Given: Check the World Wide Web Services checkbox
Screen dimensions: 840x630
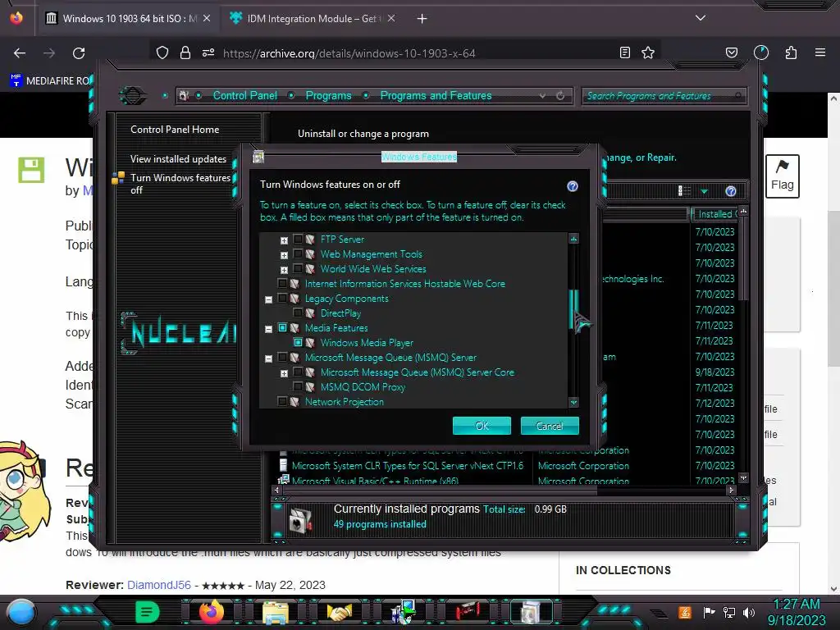Looking at the screenshot, I should pos(298,268).
